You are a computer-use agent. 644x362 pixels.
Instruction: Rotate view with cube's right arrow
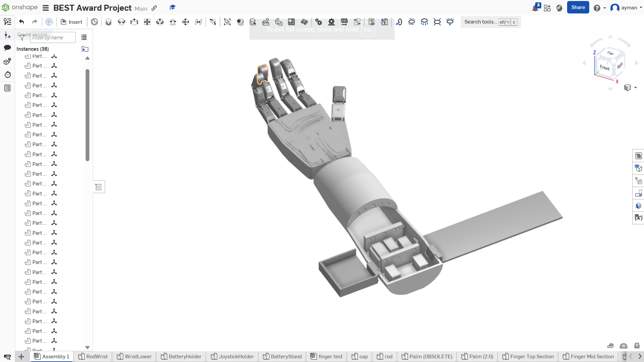point(636,63)
